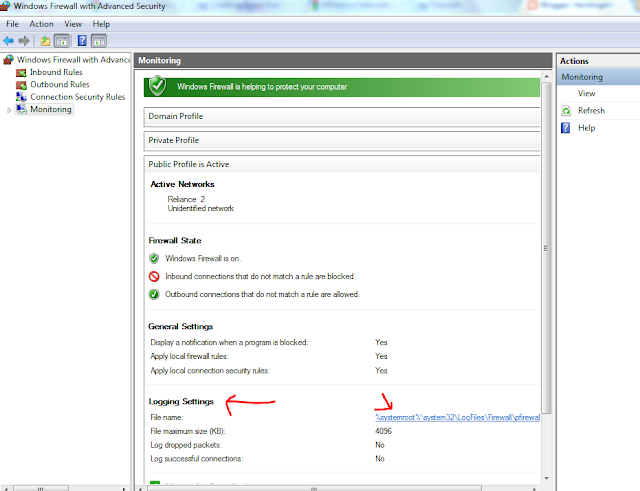Click the Logging Settings heading
Screen dimensions: 640x491
[x=181, y=402]
